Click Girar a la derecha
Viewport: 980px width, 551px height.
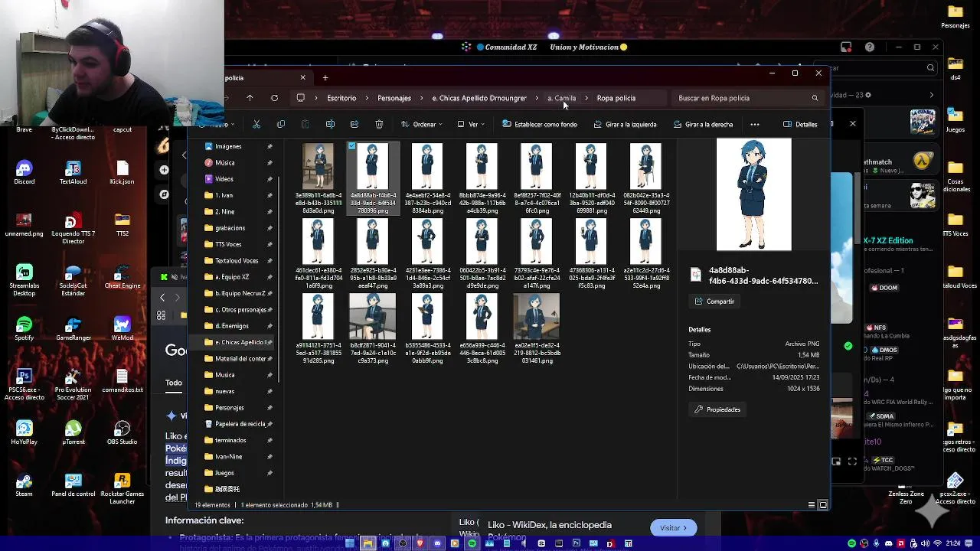click(703, 124)
